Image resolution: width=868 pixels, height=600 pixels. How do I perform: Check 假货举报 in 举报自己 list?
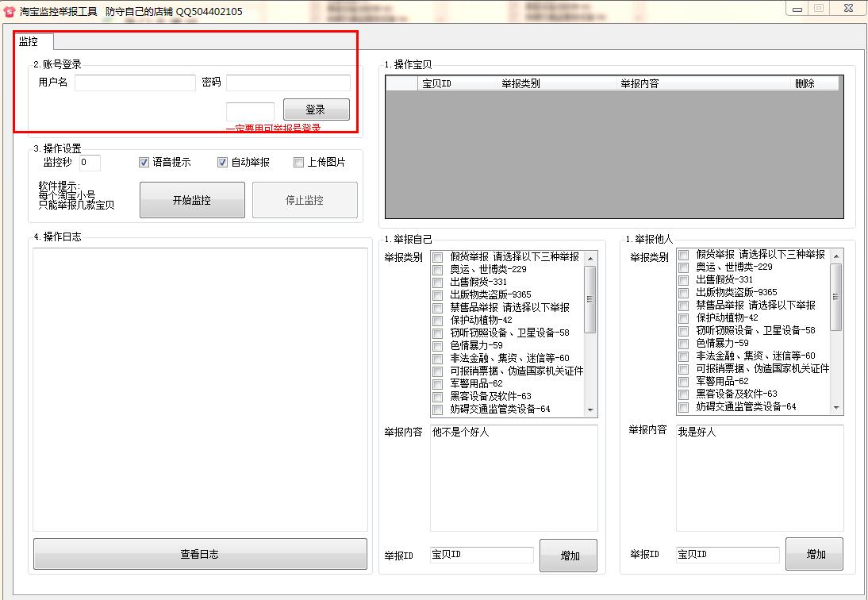(x=438, y=257)
